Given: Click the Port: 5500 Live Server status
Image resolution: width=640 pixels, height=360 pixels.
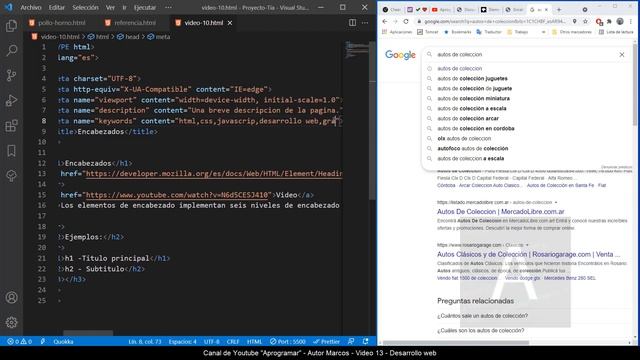Looking at the screenshot, I should coord(288,342).
